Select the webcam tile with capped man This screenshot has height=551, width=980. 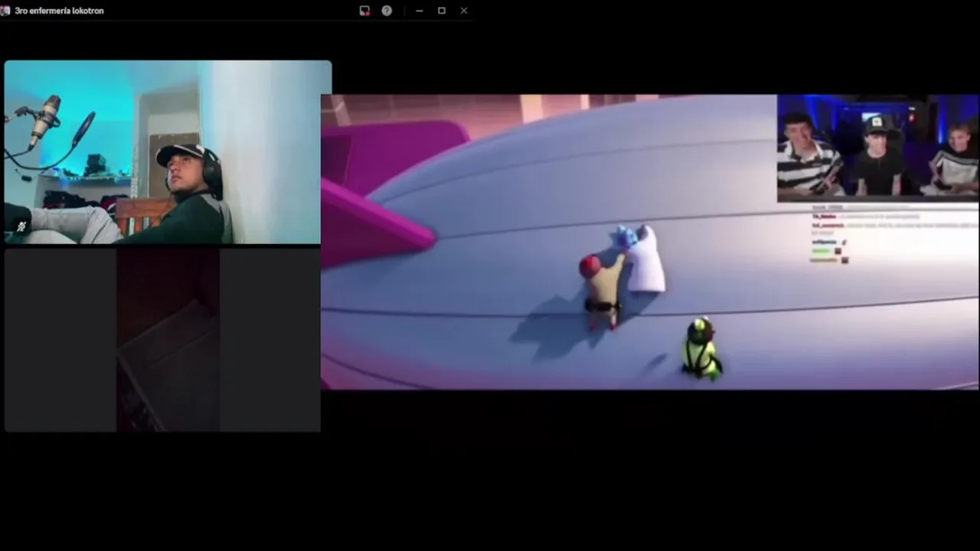pyautogui.click(x=168, y=152)
